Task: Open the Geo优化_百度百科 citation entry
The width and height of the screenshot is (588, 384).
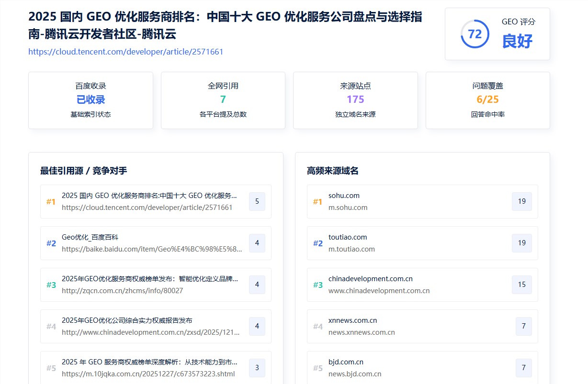Action: (148, 243)
